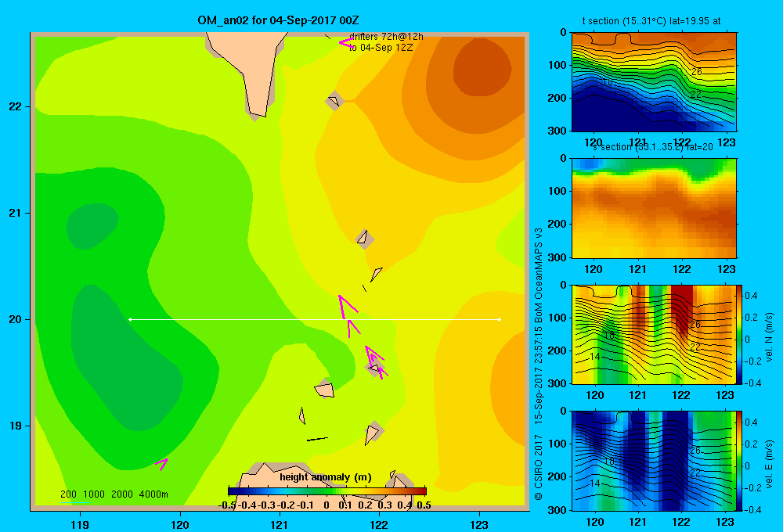The height and width of the screenshot is (532, 783).
Task: Click the '-0.4' tick on the vel. E colorbar
Action: click(752, 509)
